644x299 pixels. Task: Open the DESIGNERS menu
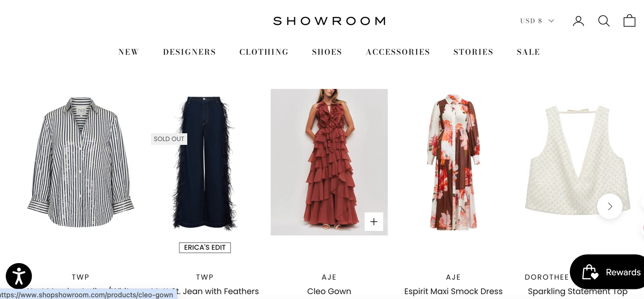(190, 52)
